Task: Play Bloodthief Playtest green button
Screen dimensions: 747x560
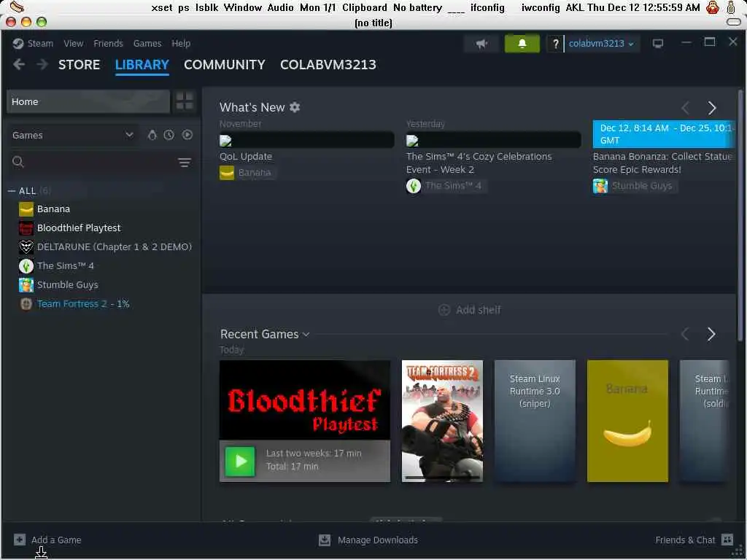Action: [x=239, y=461]
